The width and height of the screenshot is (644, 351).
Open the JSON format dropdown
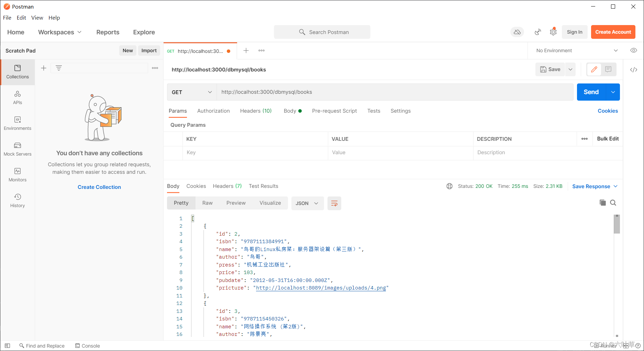coord(307,203)
